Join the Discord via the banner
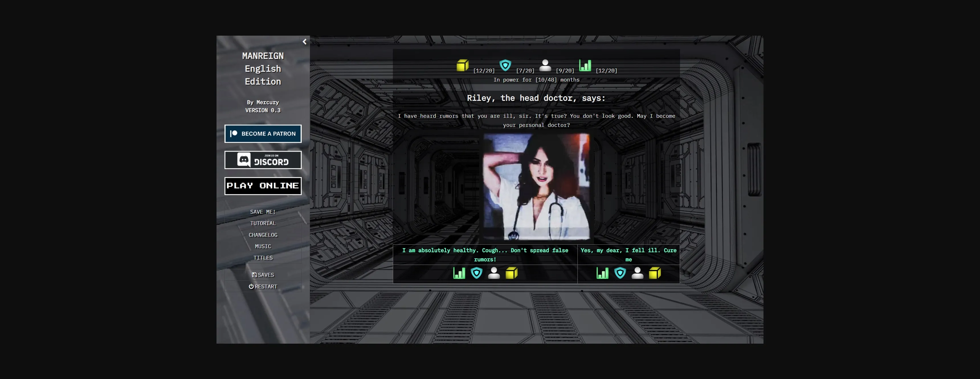Image resolution: width=980 pixels, height=379 pixels. pos(263,160)
